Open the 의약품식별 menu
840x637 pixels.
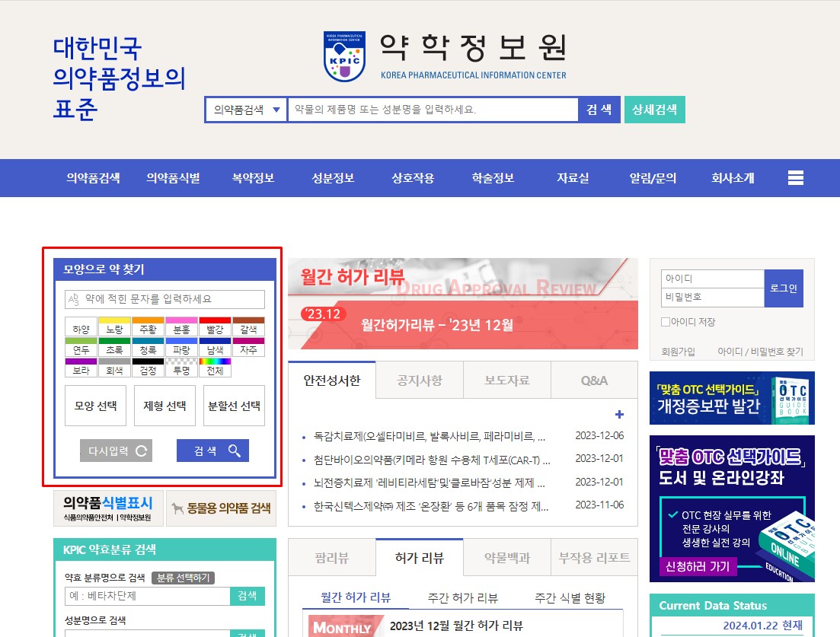coord(173,178)
